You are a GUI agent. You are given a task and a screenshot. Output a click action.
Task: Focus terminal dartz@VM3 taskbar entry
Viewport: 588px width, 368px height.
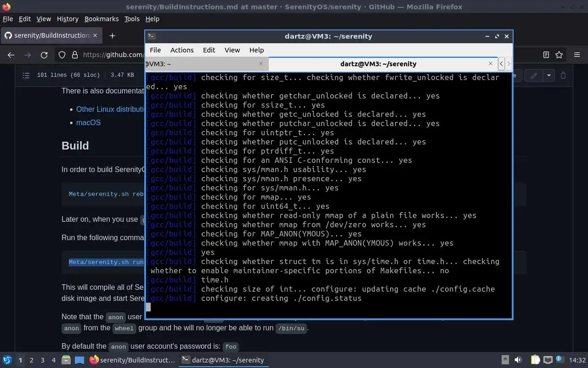223,360
